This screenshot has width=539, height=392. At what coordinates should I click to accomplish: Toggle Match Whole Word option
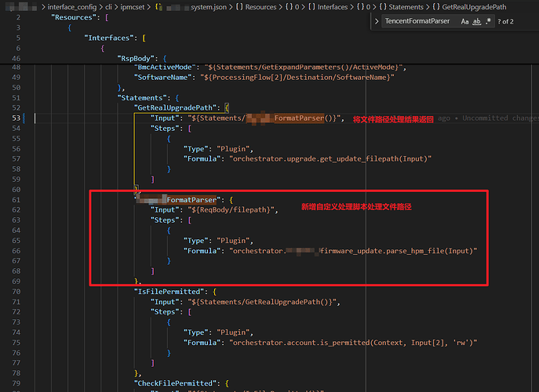click(x=479, y=21)
